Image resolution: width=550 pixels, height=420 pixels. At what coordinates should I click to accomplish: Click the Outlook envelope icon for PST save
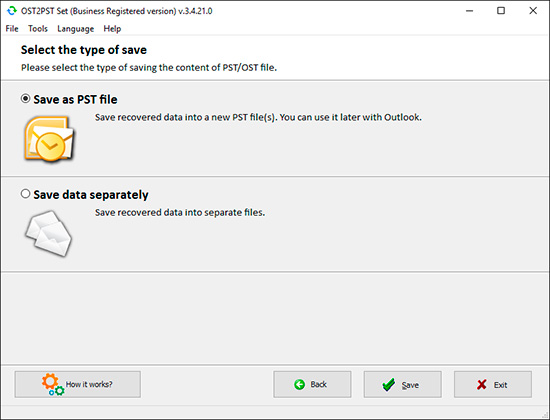49,139
